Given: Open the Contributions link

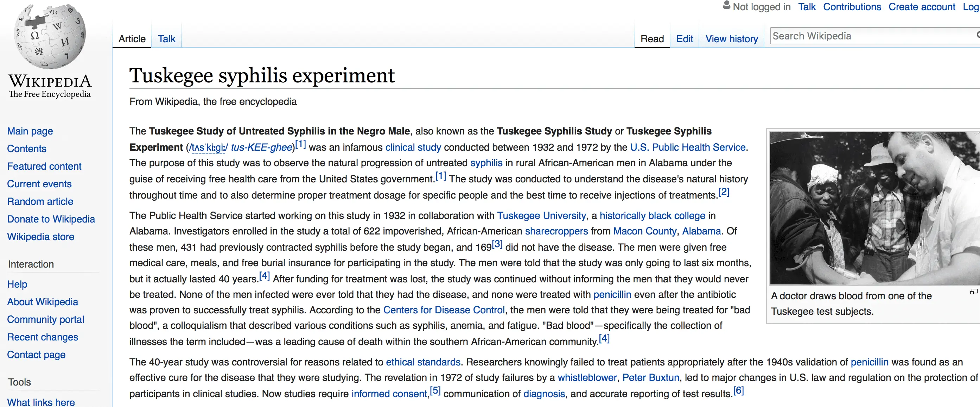Looking at the screenshot, I should (x=852, y=7).
